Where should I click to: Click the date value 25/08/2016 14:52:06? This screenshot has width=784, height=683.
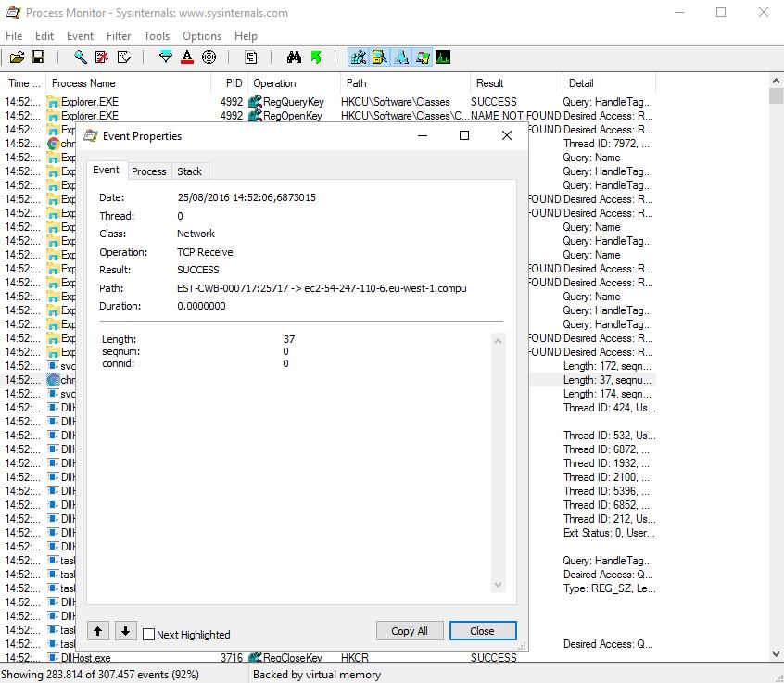(247, 197)
